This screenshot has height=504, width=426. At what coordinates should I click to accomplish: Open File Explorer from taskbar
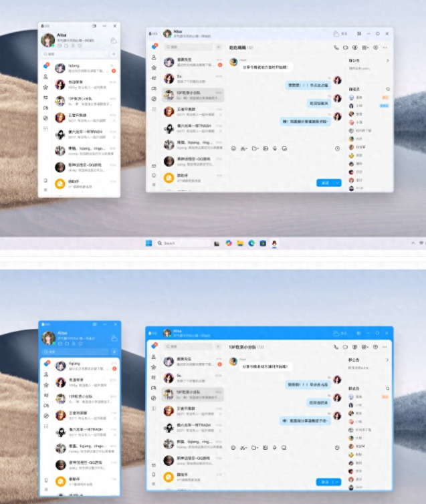point(240,243)
